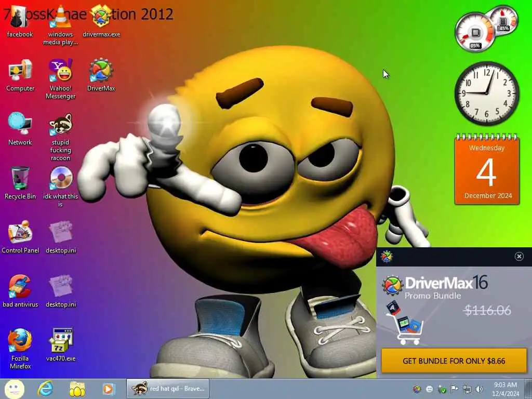Close the DriverMax promo popup

519,257
